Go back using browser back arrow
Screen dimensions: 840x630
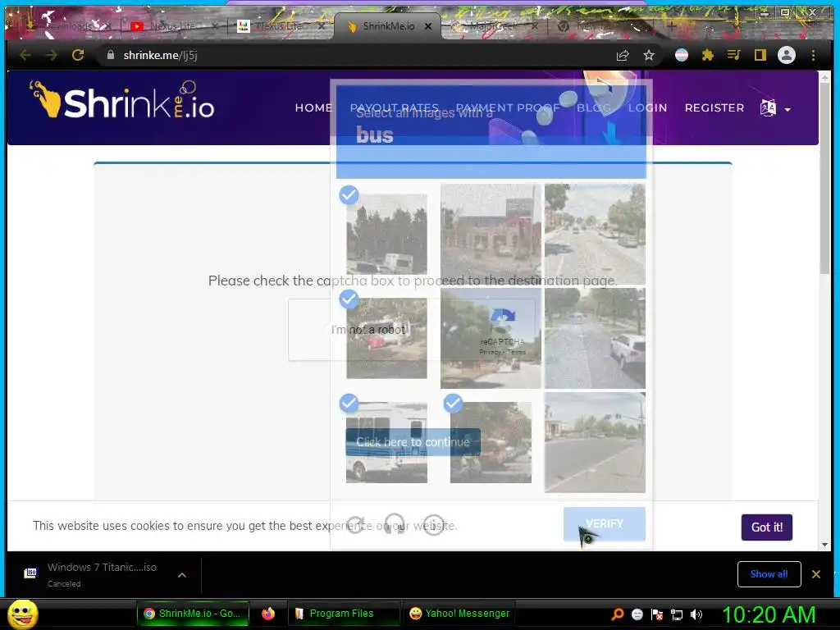click(25, 55)
